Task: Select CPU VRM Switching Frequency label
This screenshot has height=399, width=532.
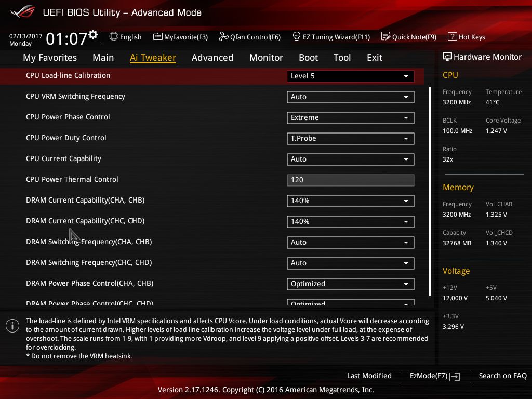Action: click(76, 96)
